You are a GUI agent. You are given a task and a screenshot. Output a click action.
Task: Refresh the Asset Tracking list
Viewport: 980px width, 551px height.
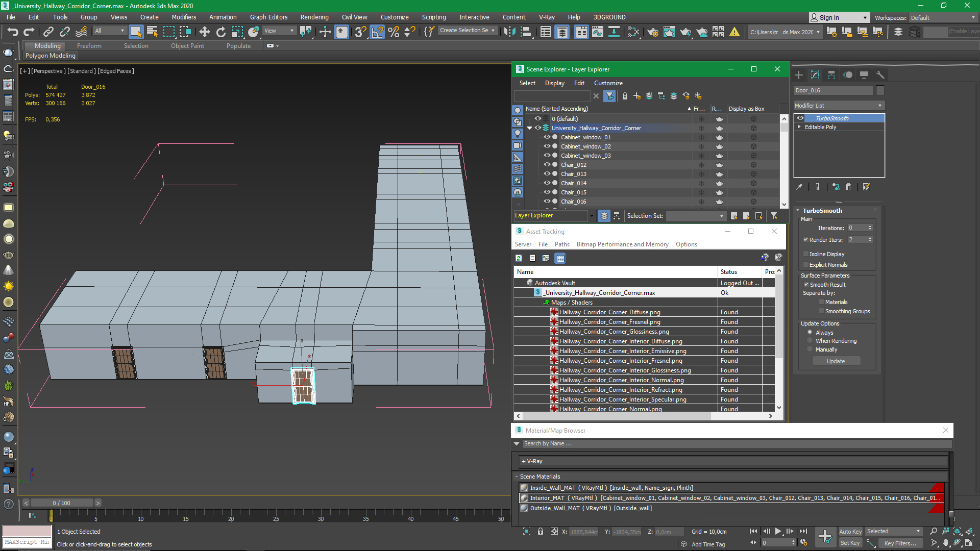[x=519, y=258]
